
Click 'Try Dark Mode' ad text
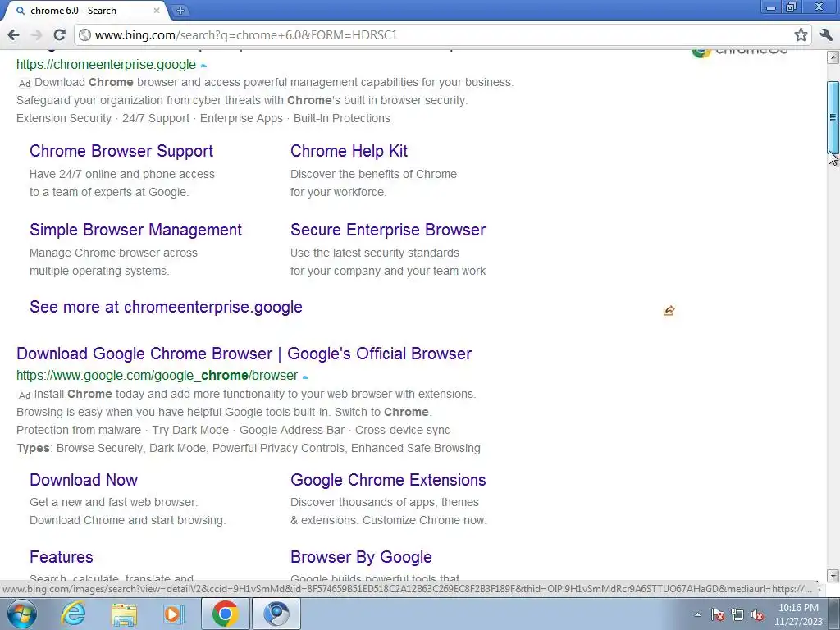click(190, 430)
